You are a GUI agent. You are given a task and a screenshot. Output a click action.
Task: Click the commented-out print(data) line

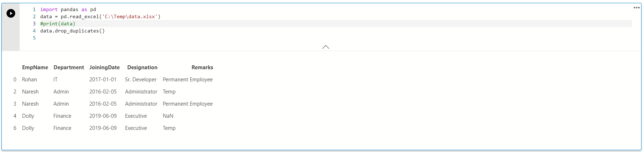[x=58, y=24]
